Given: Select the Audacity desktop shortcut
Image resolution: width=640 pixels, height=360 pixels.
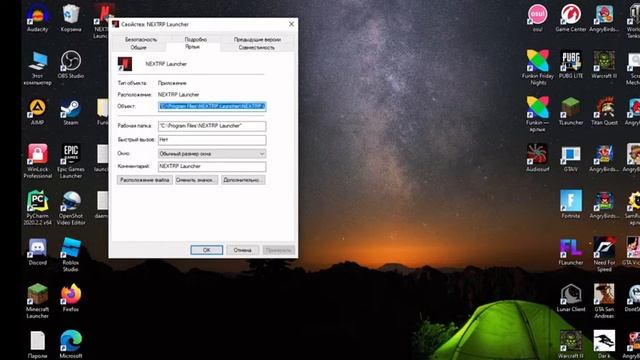Looking at the screenshot, I should (x=38, y=18).
